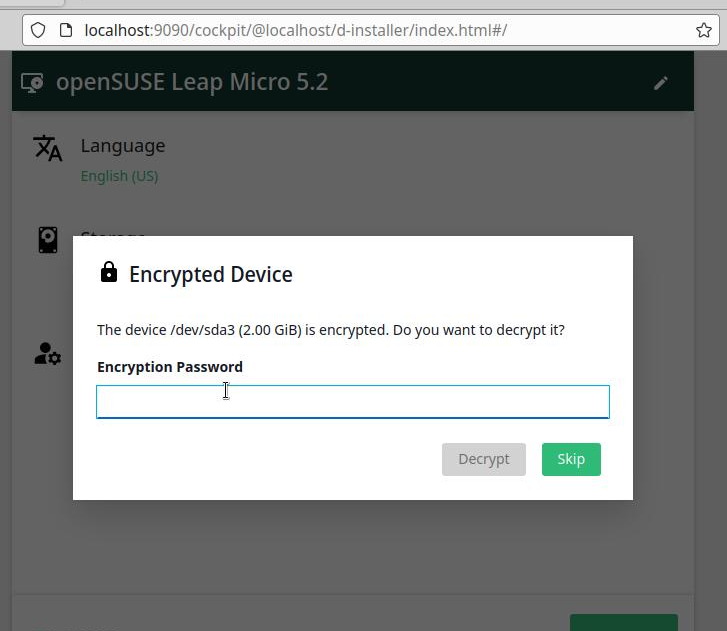
Task: Click the Users settings icon
Action: pos(47,354)
